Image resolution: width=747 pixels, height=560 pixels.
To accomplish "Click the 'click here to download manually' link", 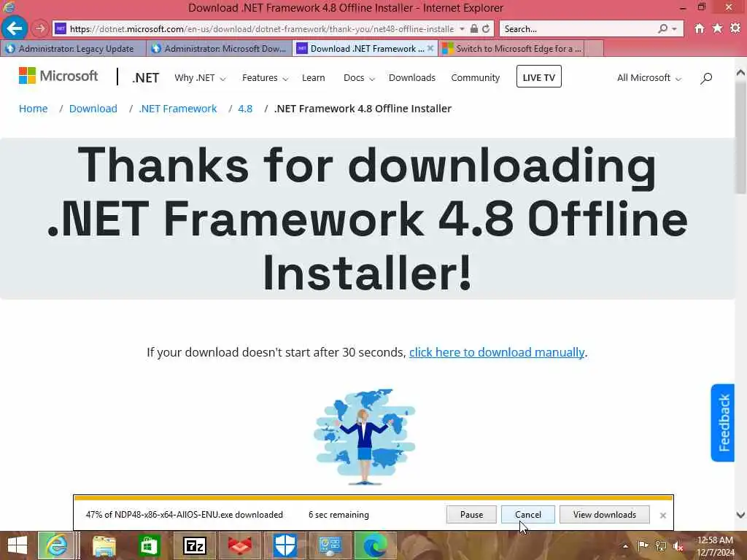I will [x=497, y=352].
